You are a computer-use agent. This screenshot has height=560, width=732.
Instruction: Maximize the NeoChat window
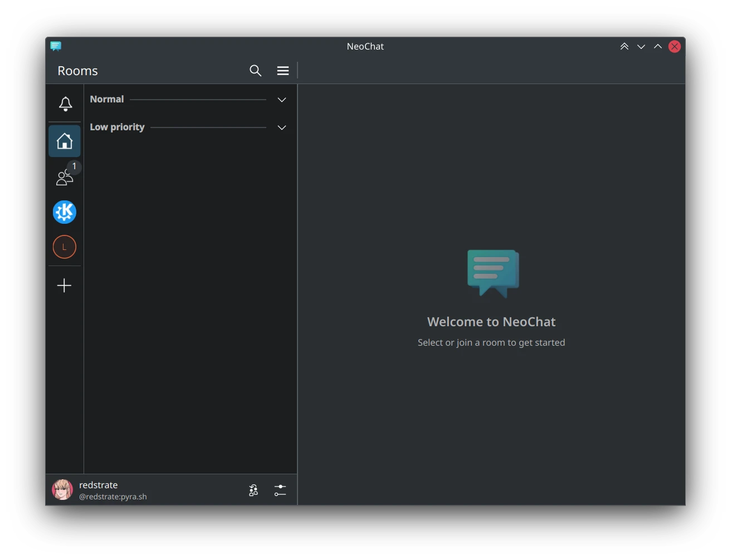(658, 47)
